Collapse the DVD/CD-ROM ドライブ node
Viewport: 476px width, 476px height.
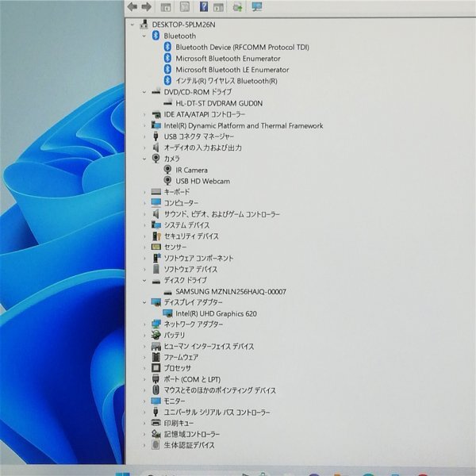(144, 92)
